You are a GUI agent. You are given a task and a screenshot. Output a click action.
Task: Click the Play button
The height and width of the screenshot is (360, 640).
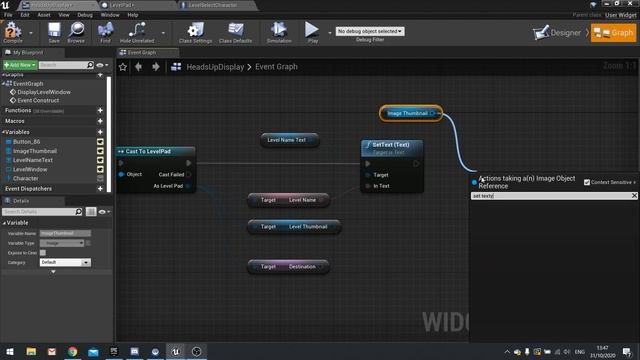[313, 32]
